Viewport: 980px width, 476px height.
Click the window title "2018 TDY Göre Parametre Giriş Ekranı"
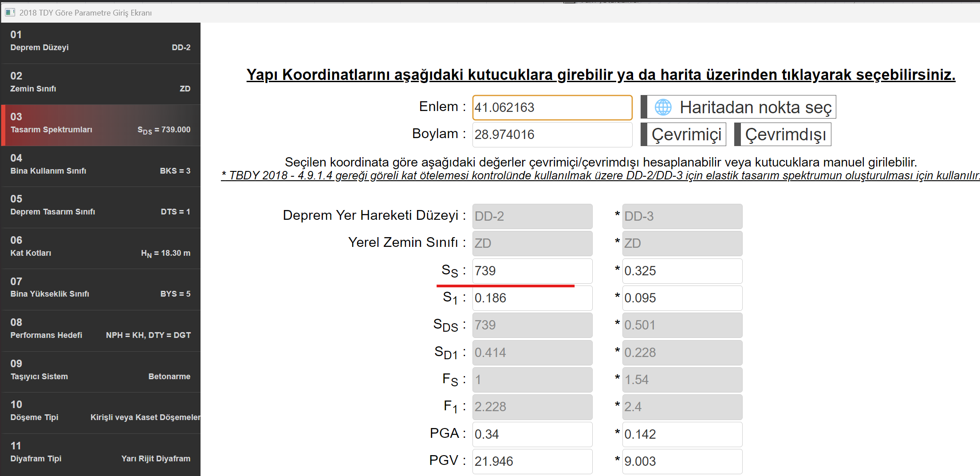click(86, 13)
